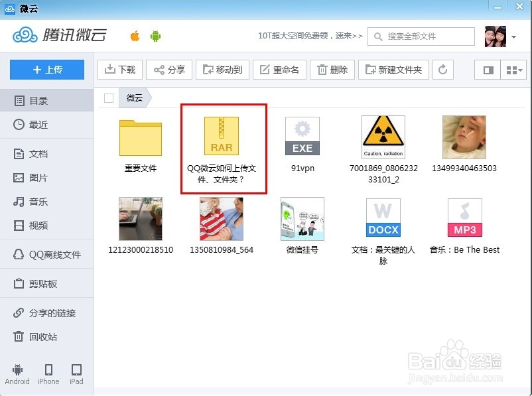Select the 91vpn EXE file icon
The image size is (532, 396).
click(302, 136)
